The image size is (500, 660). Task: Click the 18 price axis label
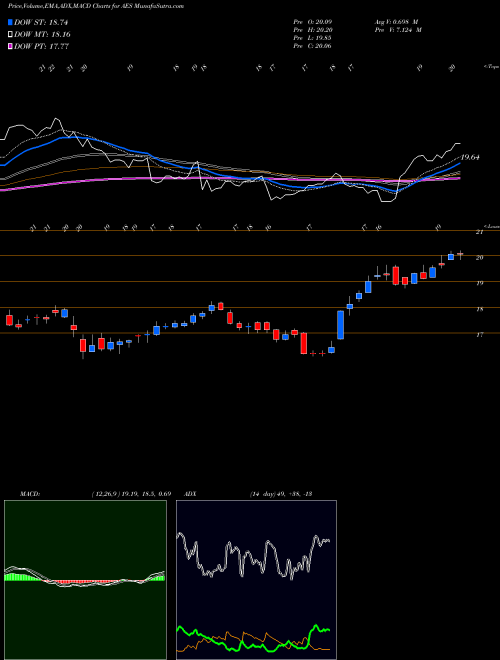[479, 309]
